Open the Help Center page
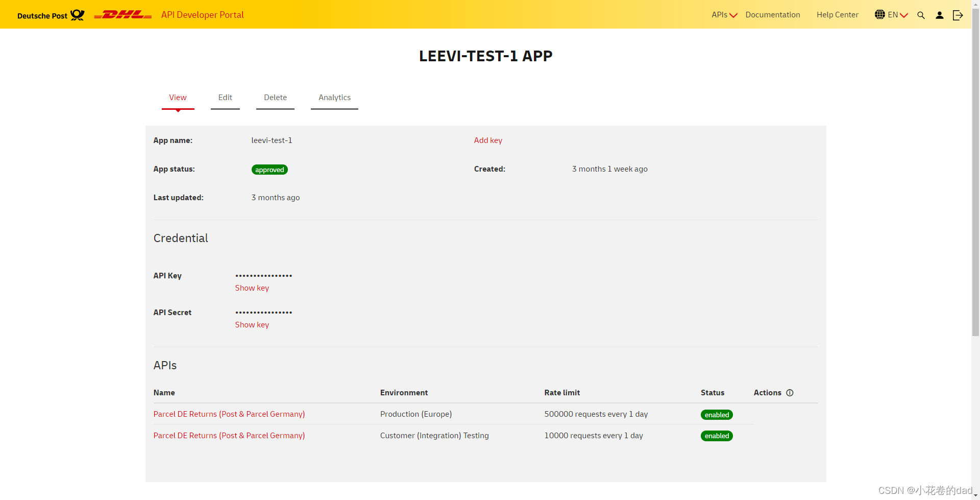This screenshot has height=500, width=980. [x=837, y=14]
